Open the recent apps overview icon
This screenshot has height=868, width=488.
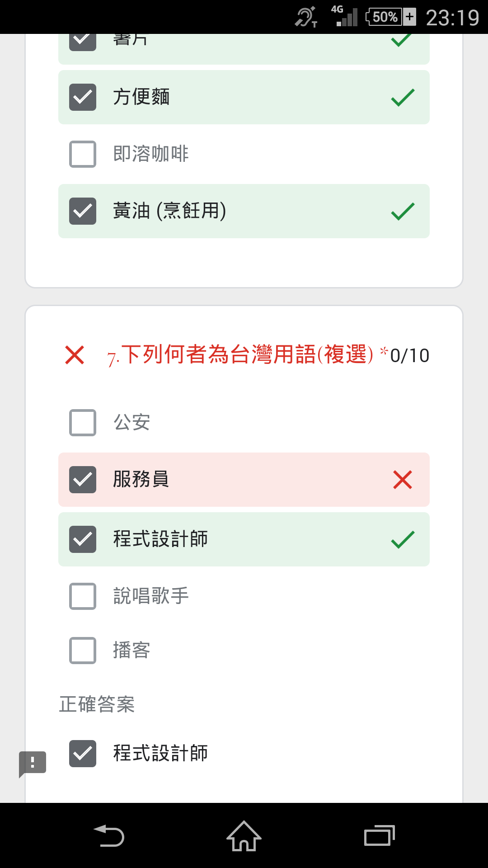click(380, 835)
